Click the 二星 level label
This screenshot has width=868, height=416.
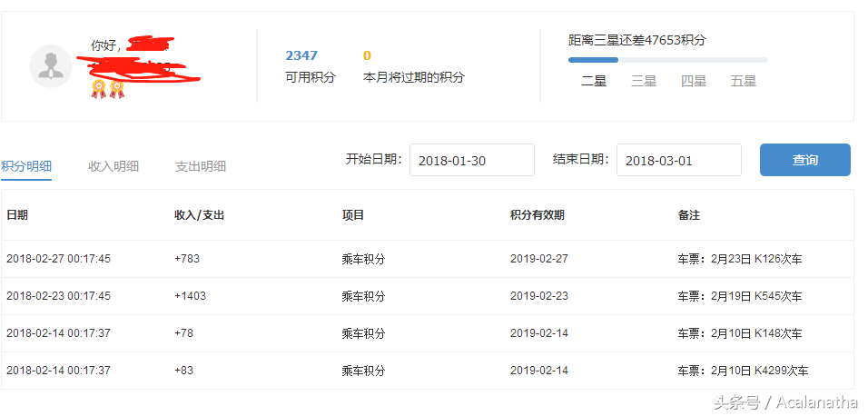click(594, 81)
